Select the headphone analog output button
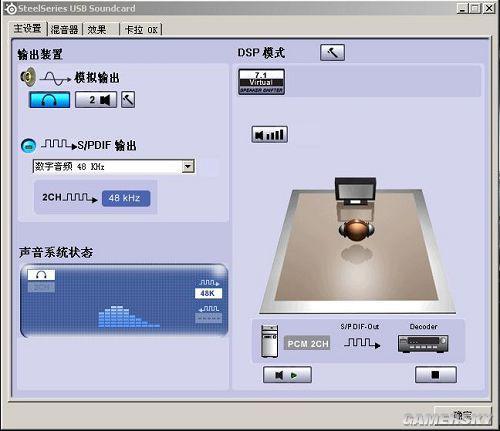This screenshot has width=500, height=431. click(50, 100)
